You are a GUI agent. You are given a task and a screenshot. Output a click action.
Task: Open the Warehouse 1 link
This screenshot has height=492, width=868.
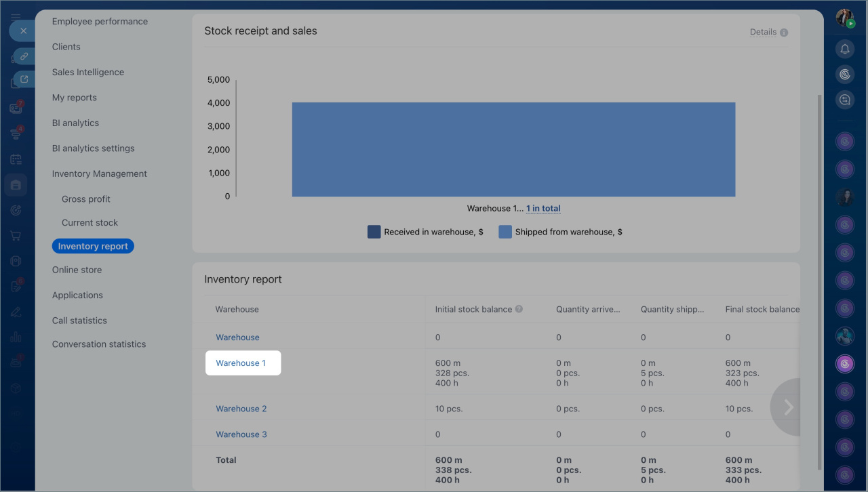coord(241,363)
